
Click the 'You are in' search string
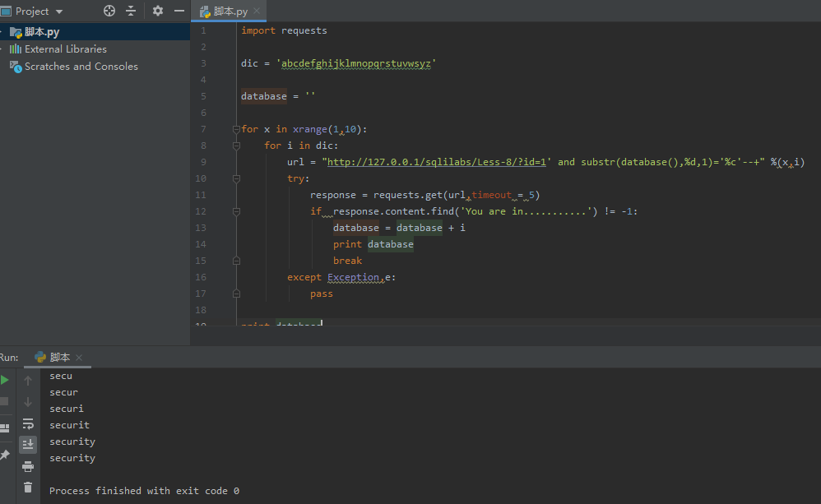point(526,211)
